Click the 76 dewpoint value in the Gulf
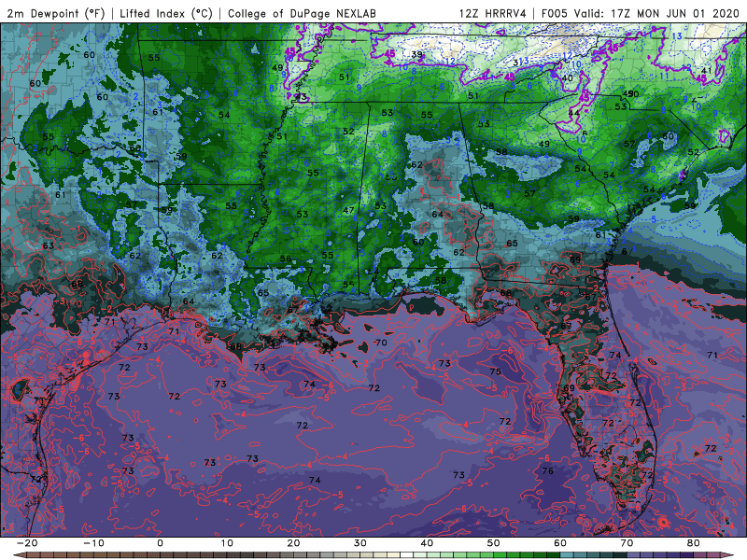 tap(548, 471)
